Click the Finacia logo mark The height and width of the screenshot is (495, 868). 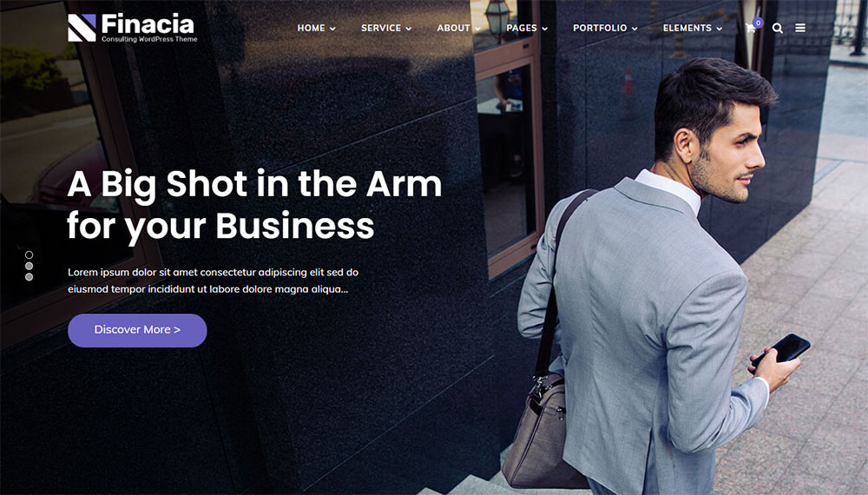pos(82,28)
